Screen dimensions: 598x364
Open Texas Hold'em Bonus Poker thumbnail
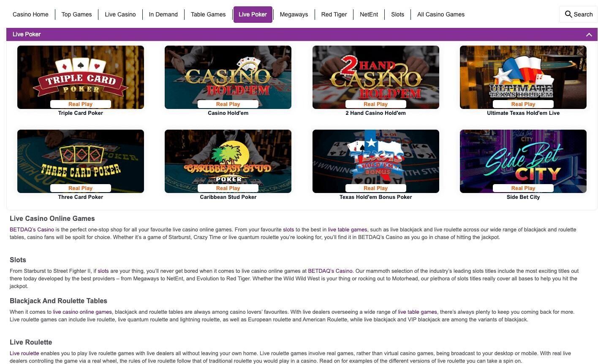pyautogui.click(x=376, y=161)
